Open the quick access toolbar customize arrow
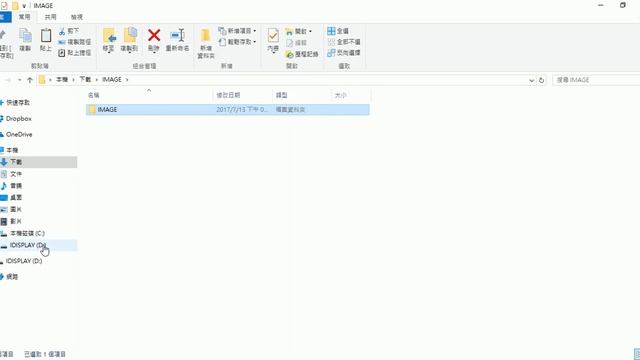The height and width of the screenshot is (360, 640). pyautogui.click(x=24, y=6)
